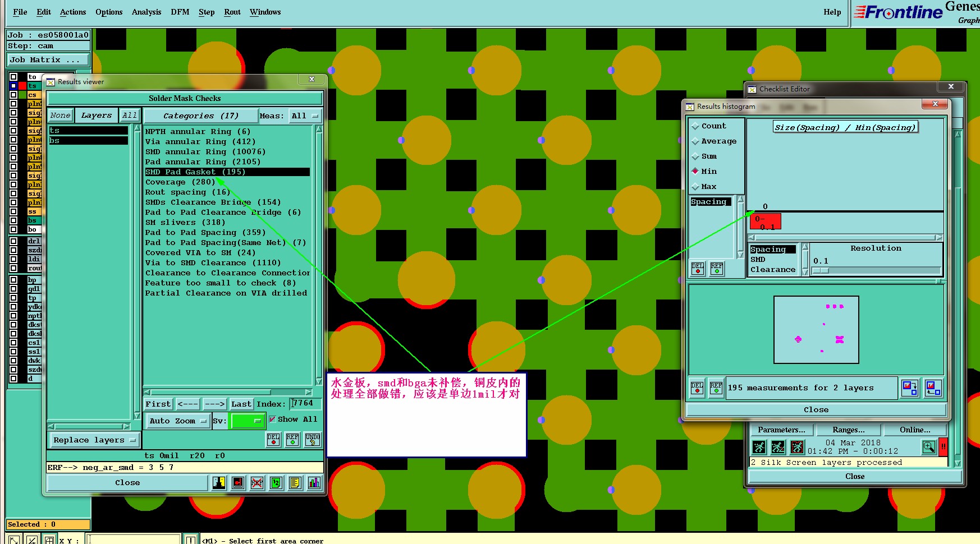Click the first running-man run icon in Checklist Editor

[759, 447]
